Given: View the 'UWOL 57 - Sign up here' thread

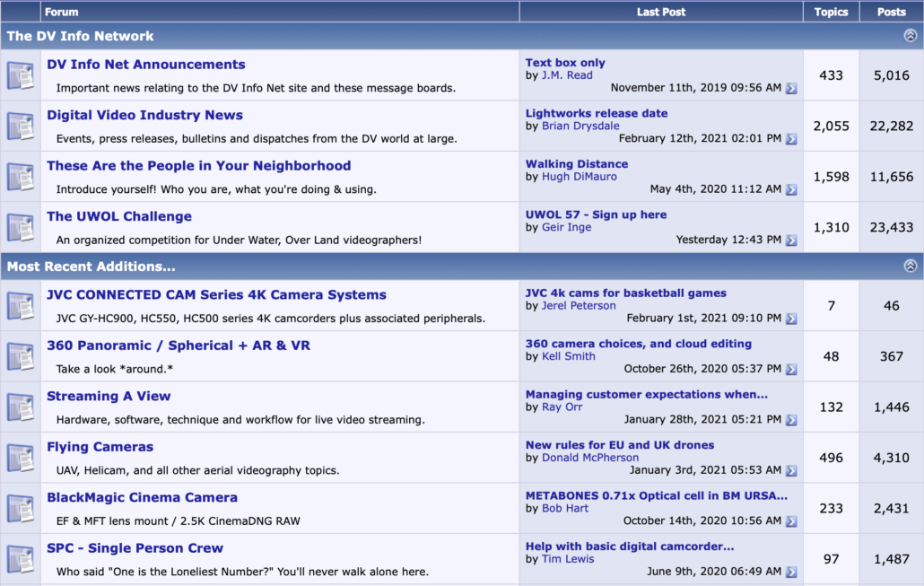Looking at the screenshot, I should point(596,214).
